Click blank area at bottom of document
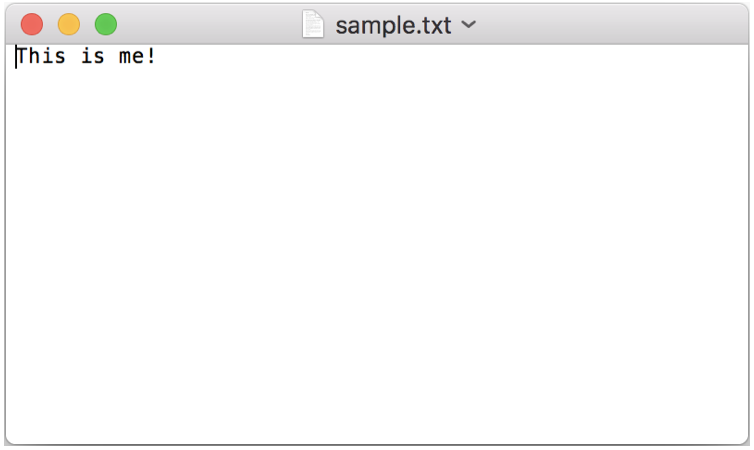This screenshot has height=450, width=754. pos(377,423)
